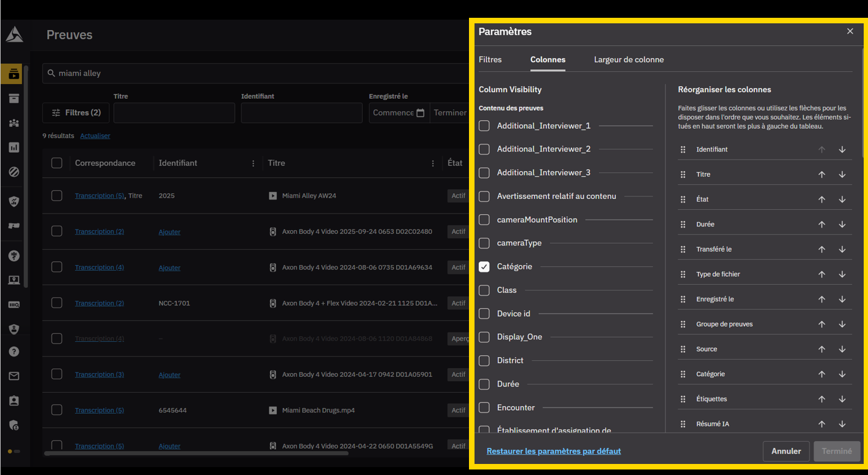Switch to Largeur de colonne tab
Screen dimensions: 868x475
pos(629,60)
